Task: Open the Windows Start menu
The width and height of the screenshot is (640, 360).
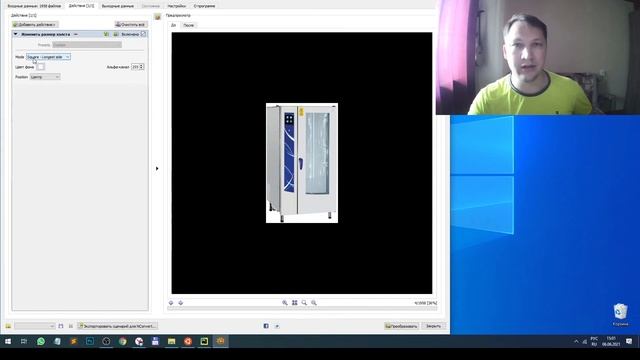Action: click(x=8, y=341)
